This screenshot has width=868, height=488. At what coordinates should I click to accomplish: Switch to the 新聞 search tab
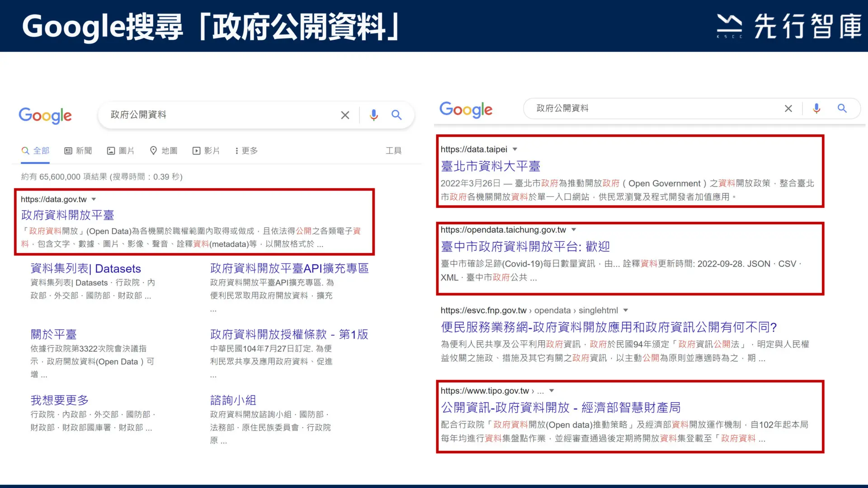(x=78, y=150)
